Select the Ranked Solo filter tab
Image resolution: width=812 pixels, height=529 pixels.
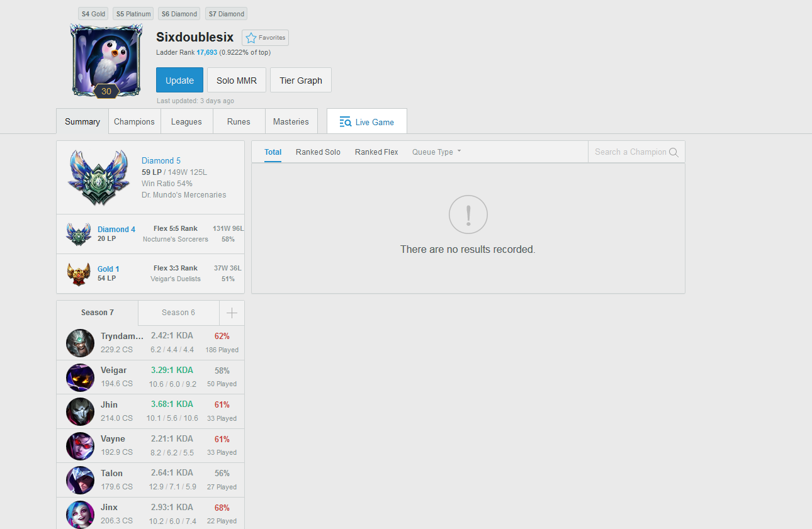(x=318, y=152)
